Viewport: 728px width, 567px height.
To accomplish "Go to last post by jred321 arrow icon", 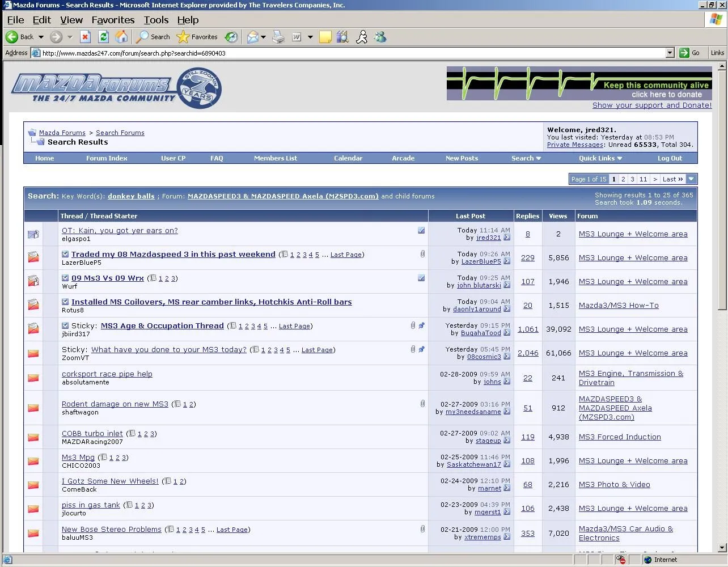I will pyautogui.click(x=507, y=238).
